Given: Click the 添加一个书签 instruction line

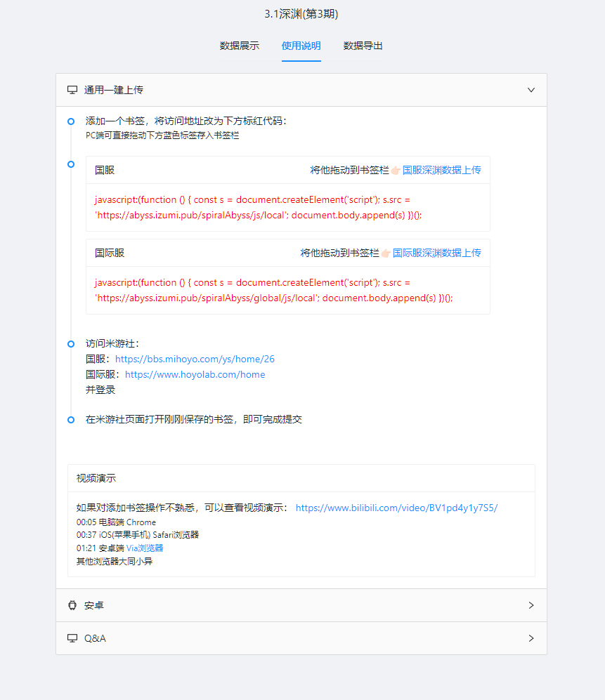Looking at the screenshot, I should 186,121.
